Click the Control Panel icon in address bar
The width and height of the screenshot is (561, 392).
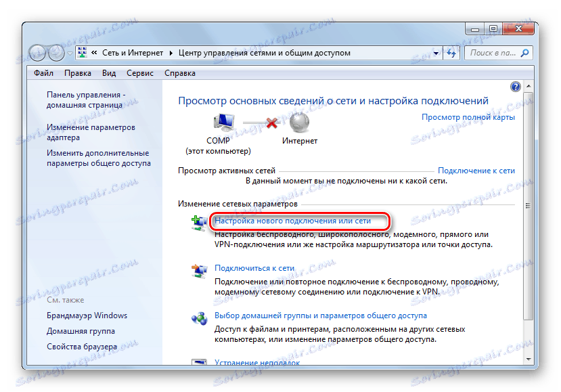pos(82,53)
